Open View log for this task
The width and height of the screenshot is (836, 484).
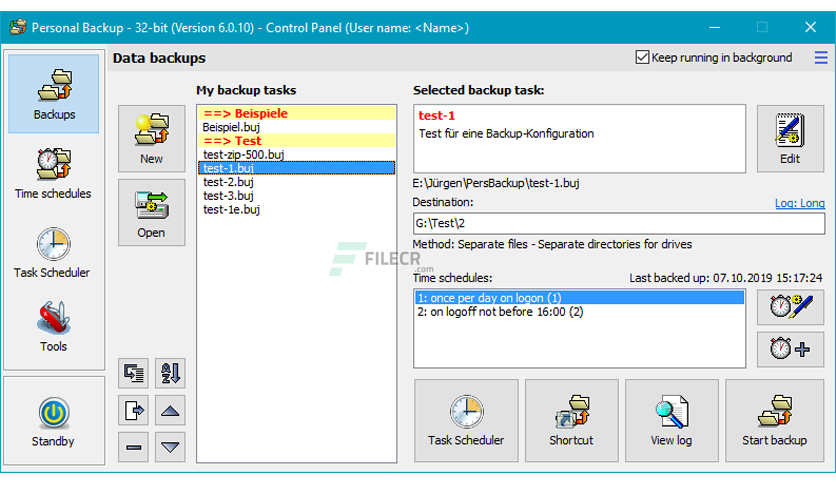pos(671,420)
